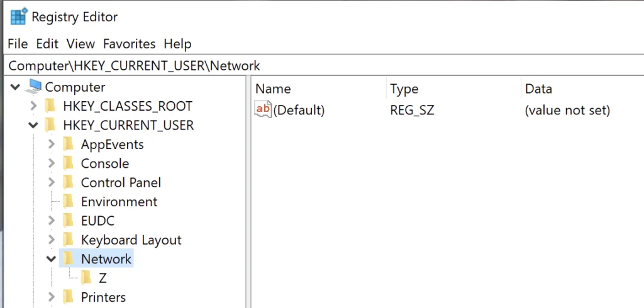The image size is (644, 308).
Task: Expand the Control Panel key
Action: [52, 182]
